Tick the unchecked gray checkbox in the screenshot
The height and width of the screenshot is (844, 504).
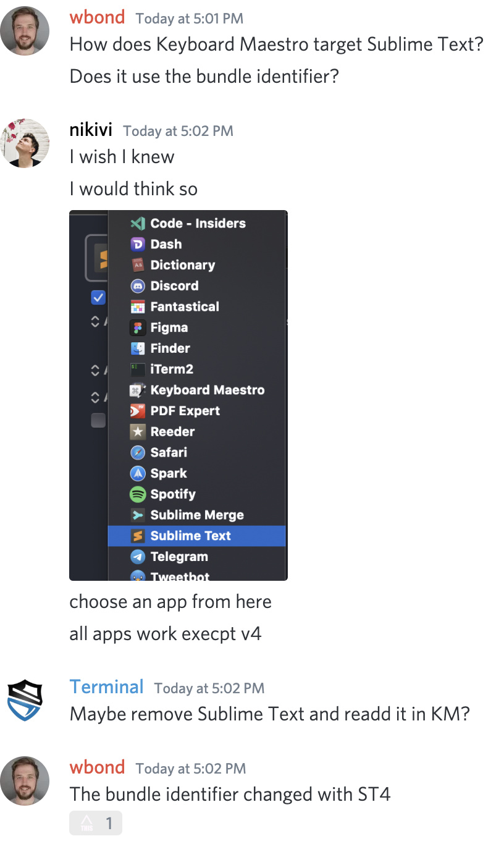(98, 421)
